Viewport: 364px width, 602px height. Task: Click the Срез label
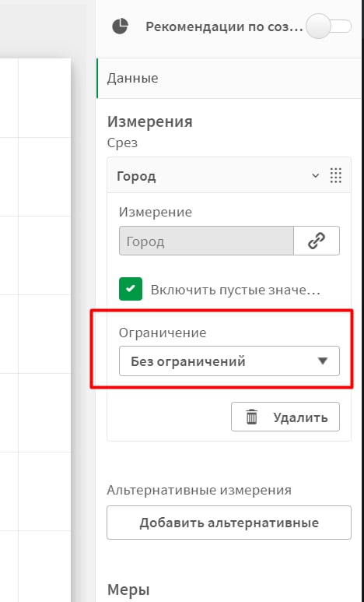122,143
